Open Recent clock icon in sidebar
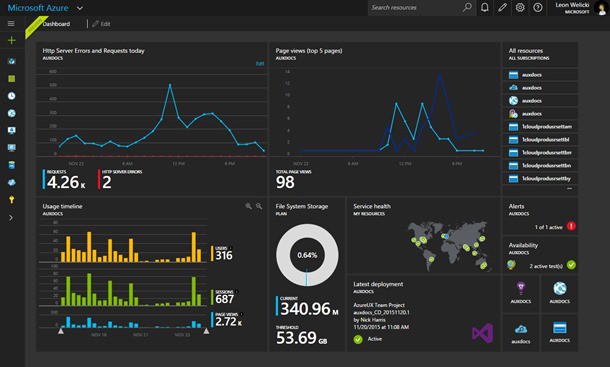Image resolution: width=610 pixels, height=367 pixels. [x=11, y=96]
